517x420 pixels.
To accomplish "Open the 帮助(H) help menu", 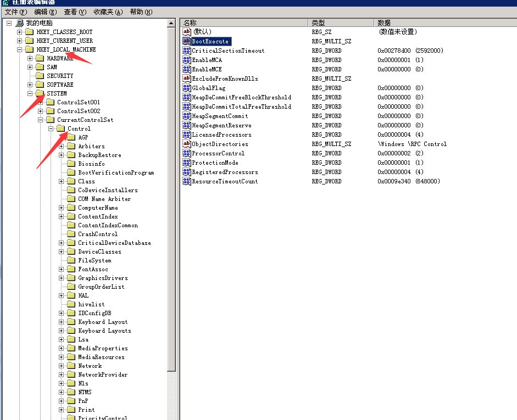I will (x=141, y=12).
